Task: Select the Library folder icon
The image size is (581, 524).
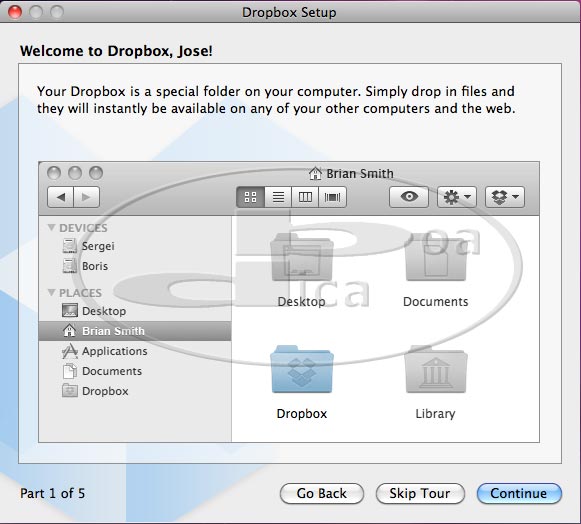Action: click(436, 369)
